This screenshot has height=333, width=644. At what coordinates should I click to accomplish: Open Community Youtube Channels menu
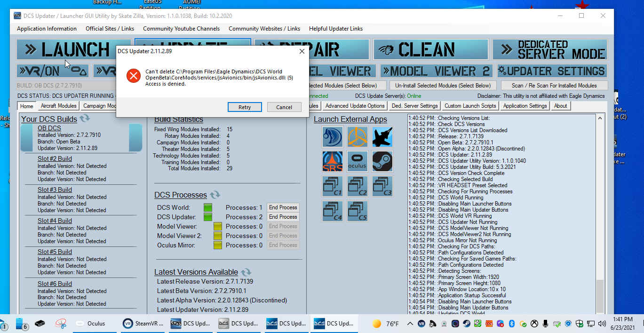[182, 29]
